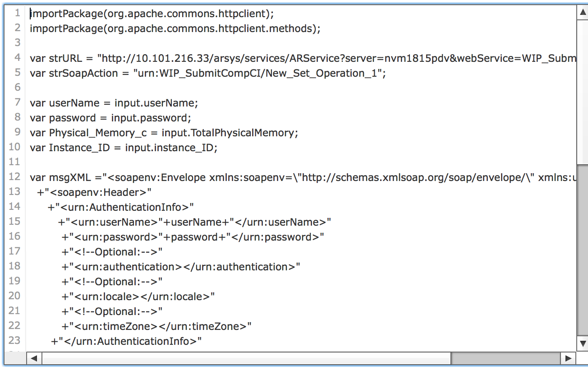
Task: Click the 'var userName = input.userName;' line
Action: (114, 103)
